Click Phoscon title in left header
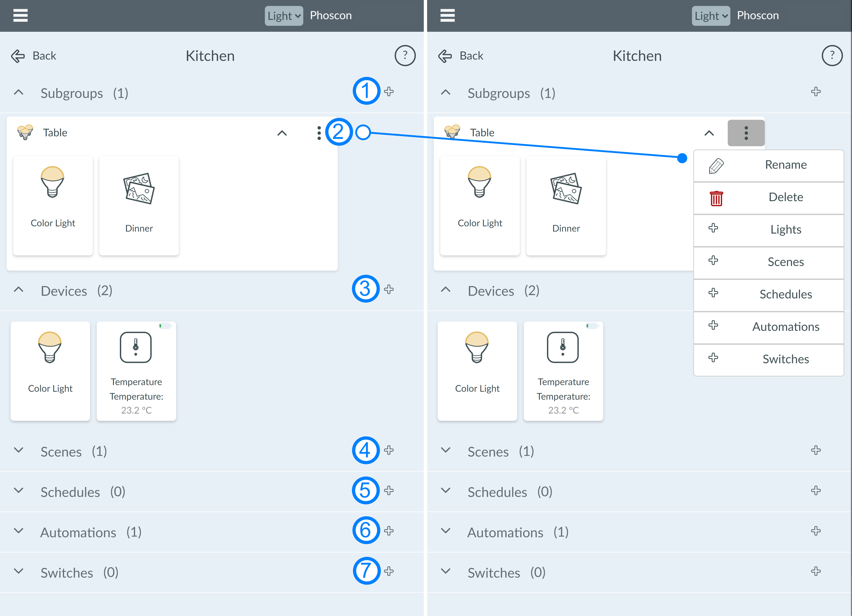 331,15
